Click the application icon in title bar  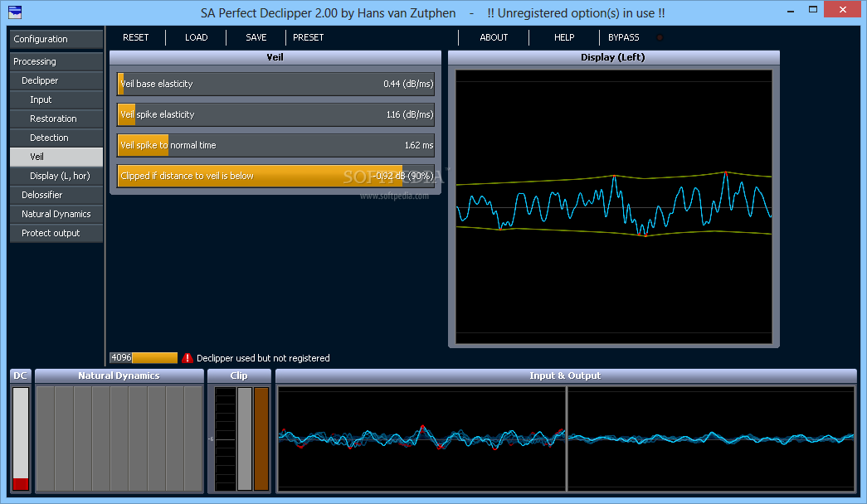pyautogui.click(x=15, y=12)
